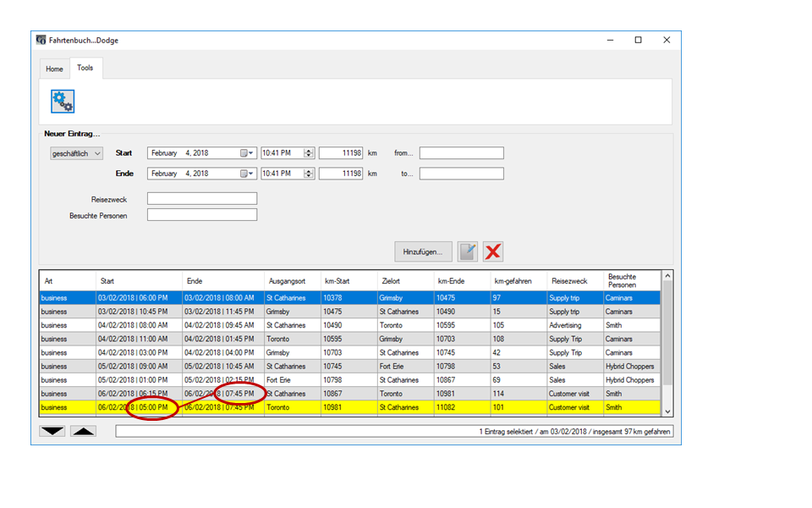This screenshot has width=812, height=508.
Task: Select the Tools tab
Action: (x=85, y=68)
